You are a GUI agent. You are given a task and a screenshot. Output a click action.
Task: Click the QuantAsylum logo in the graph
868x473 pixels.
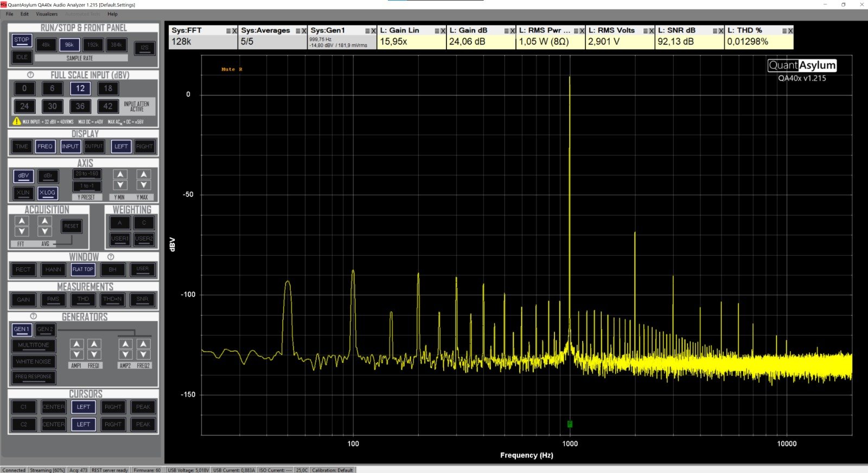click(802, 65)
